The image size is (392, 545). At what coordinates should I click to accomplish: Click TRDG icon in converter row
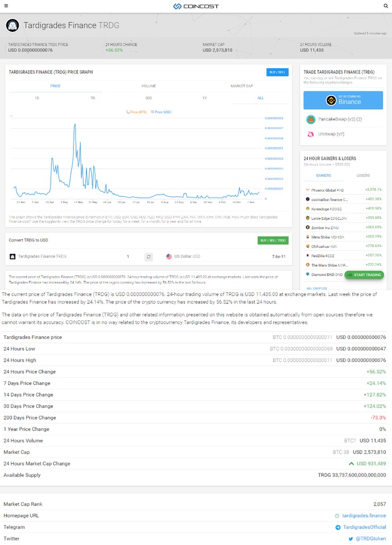13,257
